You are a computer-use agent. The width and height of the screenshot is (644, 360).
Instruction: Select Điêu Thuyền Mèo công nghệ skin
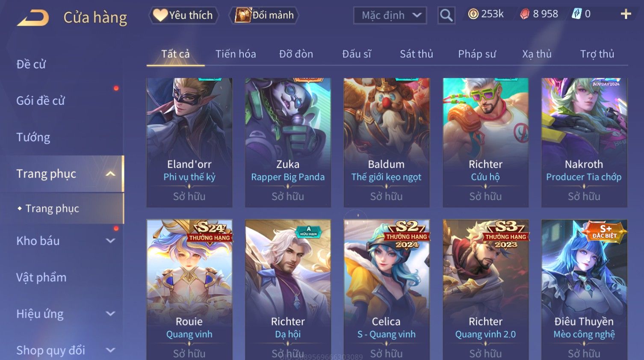click(584, 289)
